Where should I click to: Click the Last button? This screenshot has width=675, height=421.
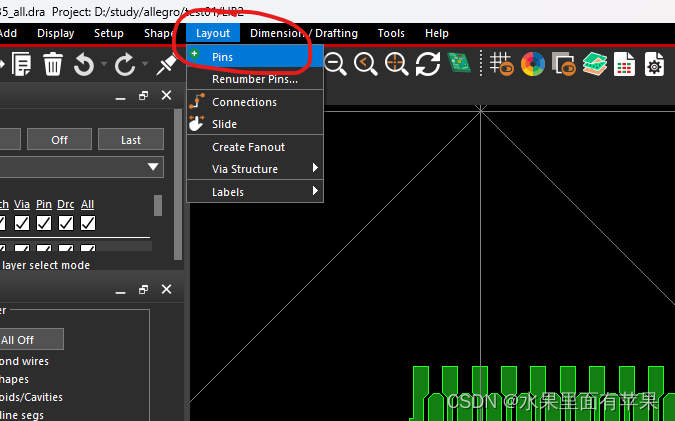tap(131, 140)
